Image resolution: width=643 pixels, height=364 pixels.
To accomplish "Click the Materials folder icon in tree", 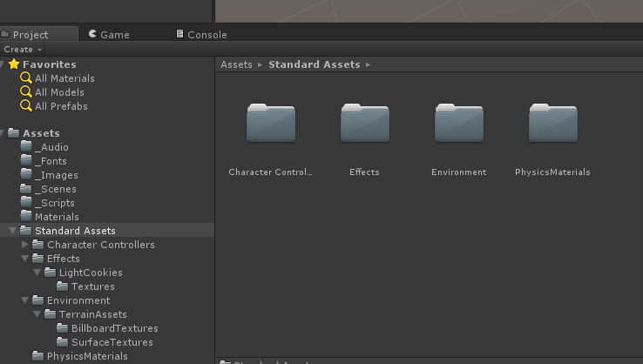I will pyautogui.click(x=26, y=217).
